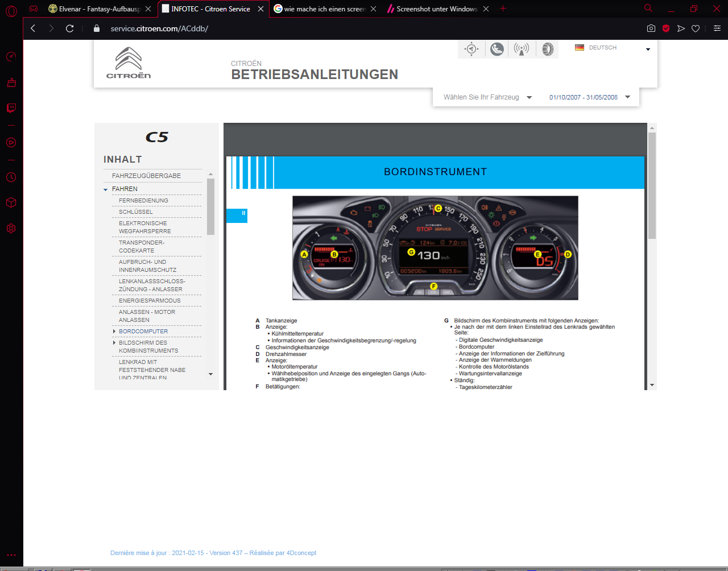Screen dimensions: 728x571
Task: Click document viewer scroll down arrow
Action: tap(652, 385)
